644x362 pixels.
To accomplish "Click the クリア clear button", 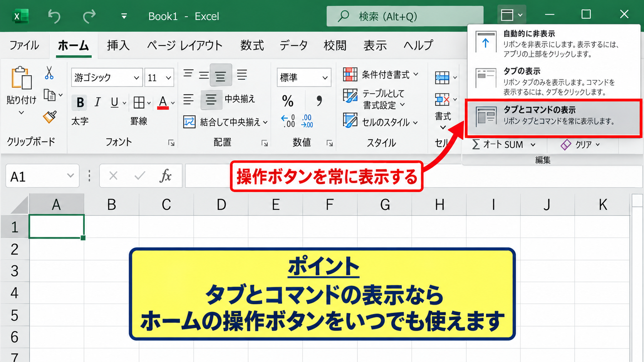I will point(581,145).
